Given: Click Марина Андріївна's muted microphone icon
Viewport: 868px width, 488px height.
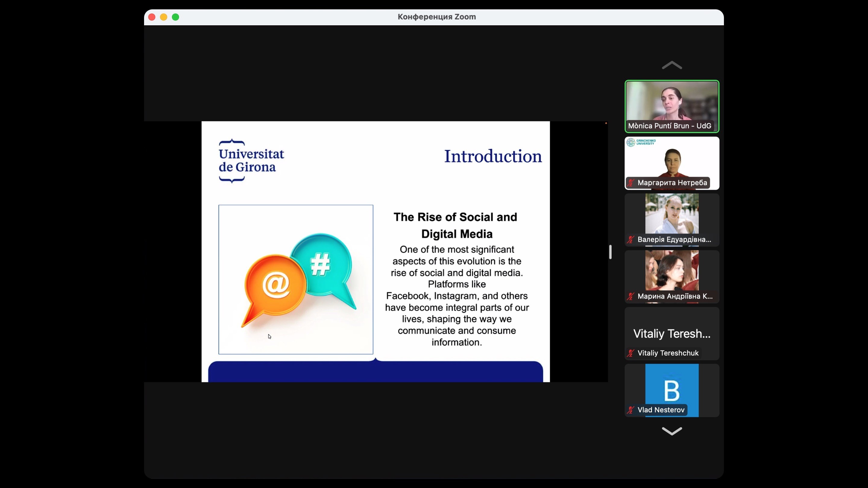Looking at the screenshot, I should (x=631, y=296).
